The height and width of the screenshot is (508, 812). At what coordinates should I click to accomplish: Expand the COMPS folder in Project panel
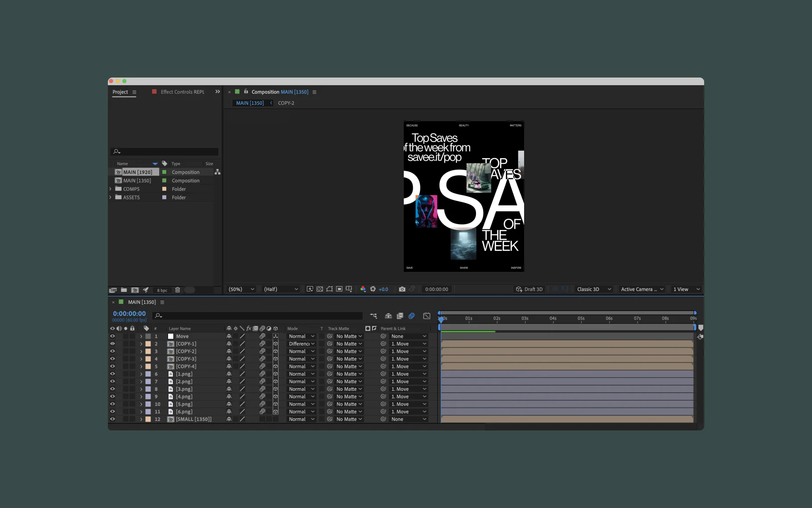[x=111, y=189]
